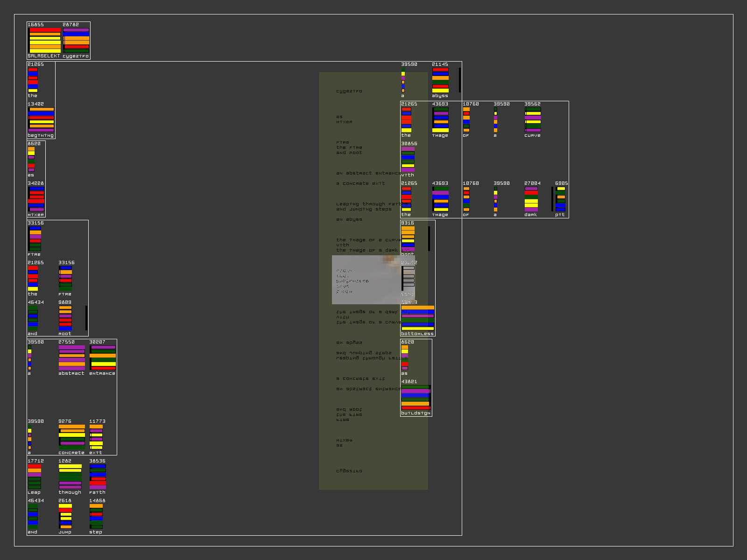
Task: Select the 'through' word block
Action: [x=70, y=477]
